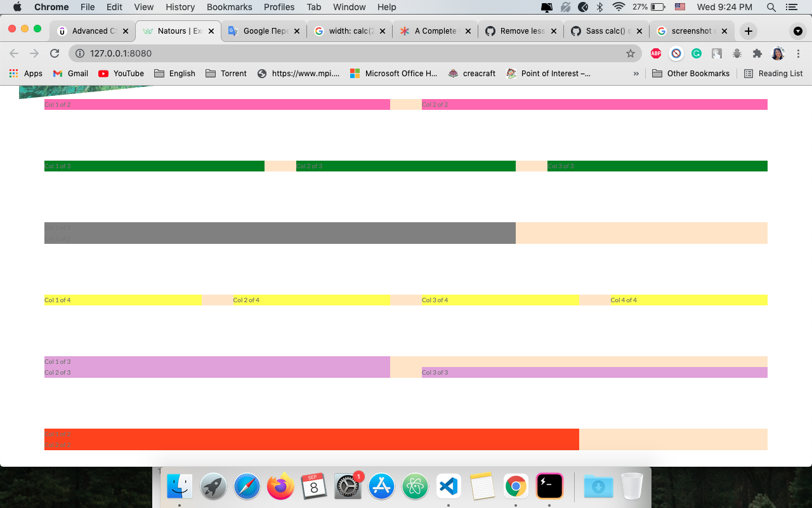This screenshot has width=812, height=508.
Task: Open Terminal from the dock
Action: (549, 486)
